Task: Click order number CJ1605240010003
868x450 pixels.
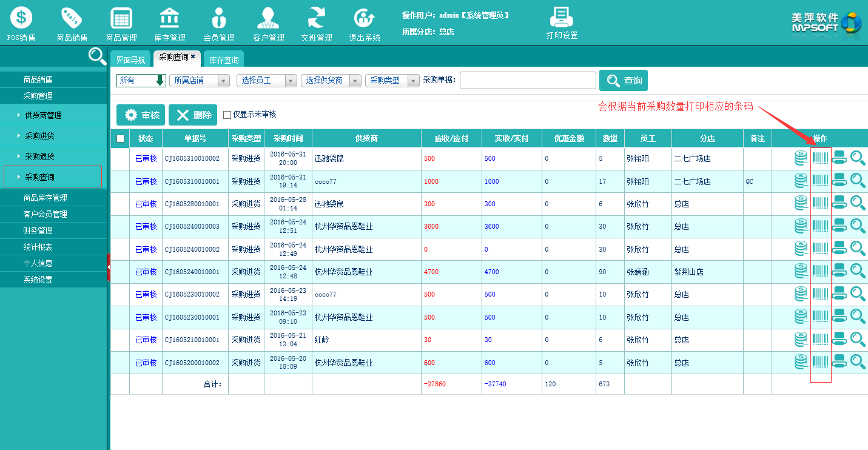Action: click(192, 226)
